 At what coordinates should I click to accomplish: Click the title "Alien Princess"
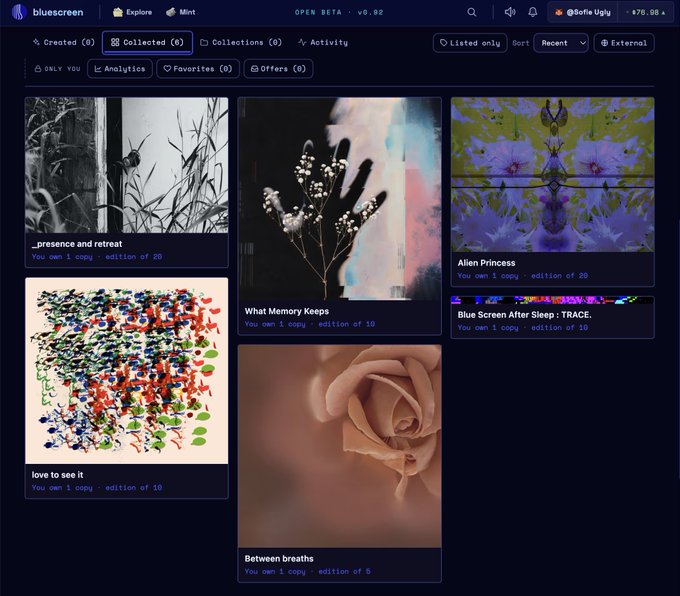[x=486, y=263]
